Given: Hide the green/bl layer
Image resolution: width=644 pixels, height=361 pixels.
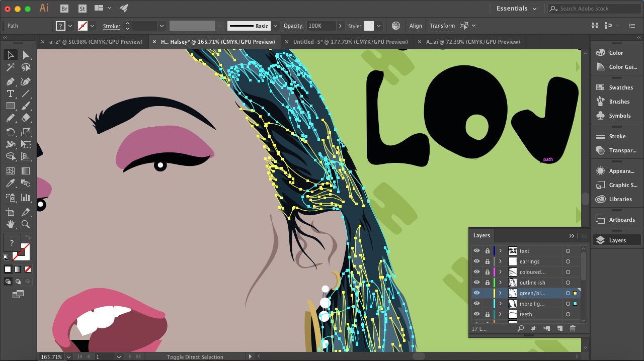Looking at the screenshot, I should [x=476, y=293].
